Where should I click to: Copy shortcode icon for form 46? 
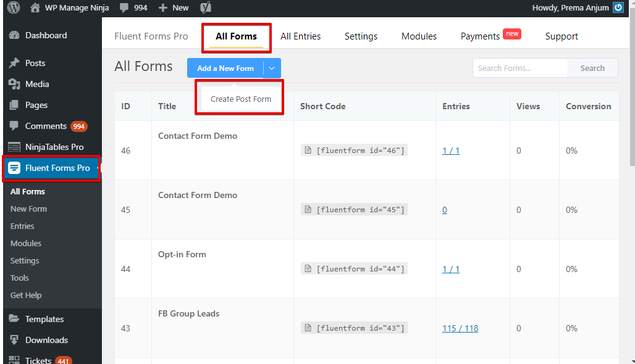click(x=308, y=150)
